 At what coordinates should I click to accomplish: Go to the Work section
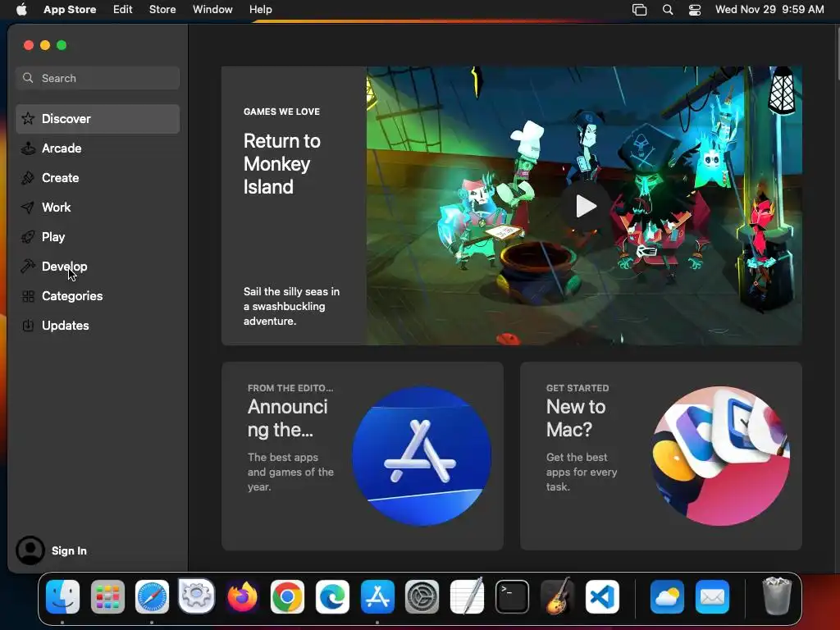pos(98,208)
